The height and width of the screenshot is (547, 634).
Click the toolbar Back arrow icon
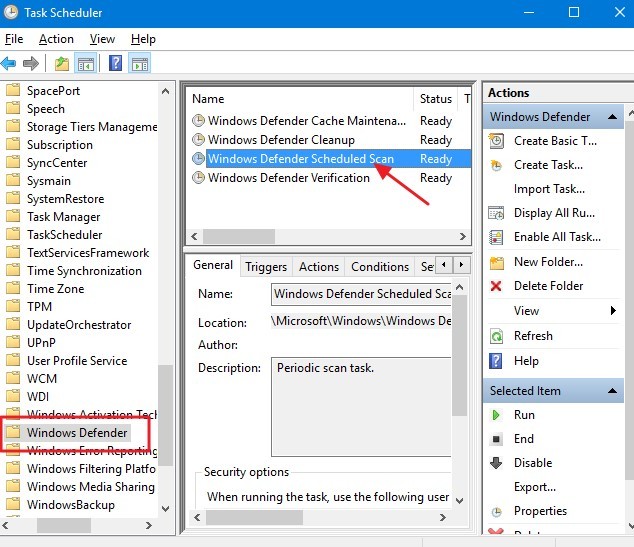(9, 64)
